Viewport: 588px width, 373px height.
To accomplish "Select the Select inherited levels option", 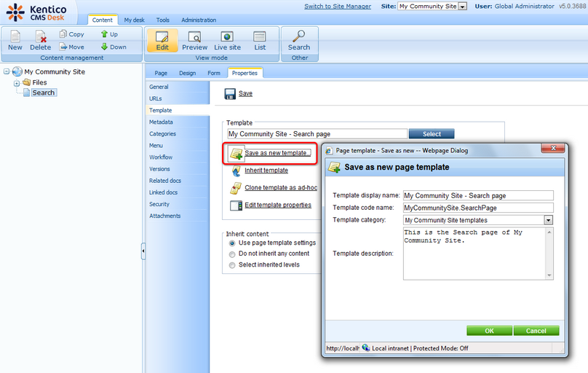I will (232, 265).
